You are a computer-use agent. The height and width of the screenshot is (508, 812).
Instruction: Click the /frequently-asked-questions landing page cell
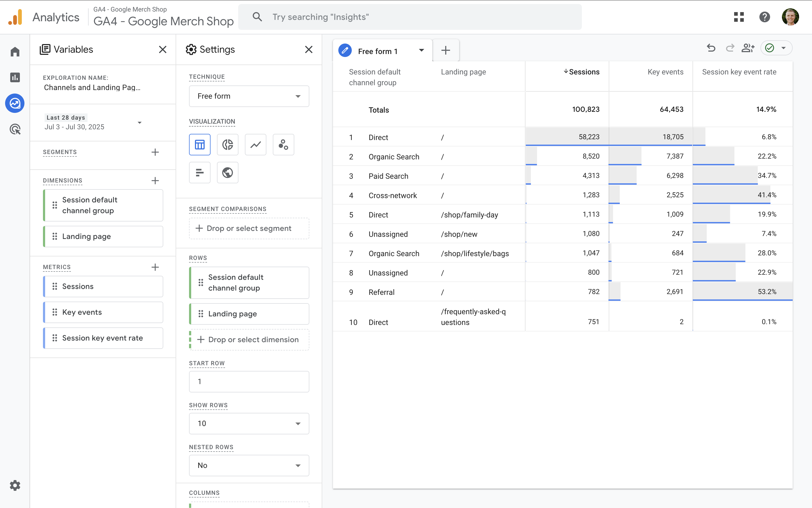[x=473, y=317]
